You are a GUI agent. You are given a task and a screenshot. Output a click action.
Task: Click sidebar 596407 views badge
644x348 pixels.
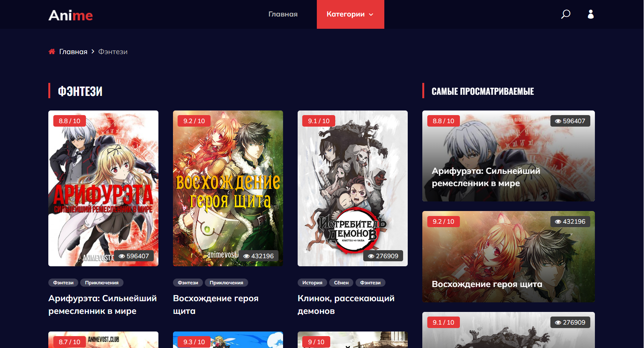[x=570, y=121]
